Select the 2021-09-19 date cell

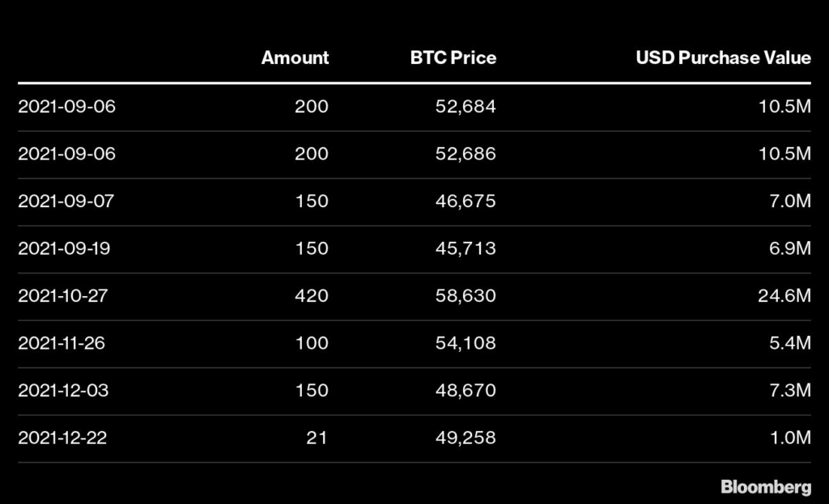point(64,248)
